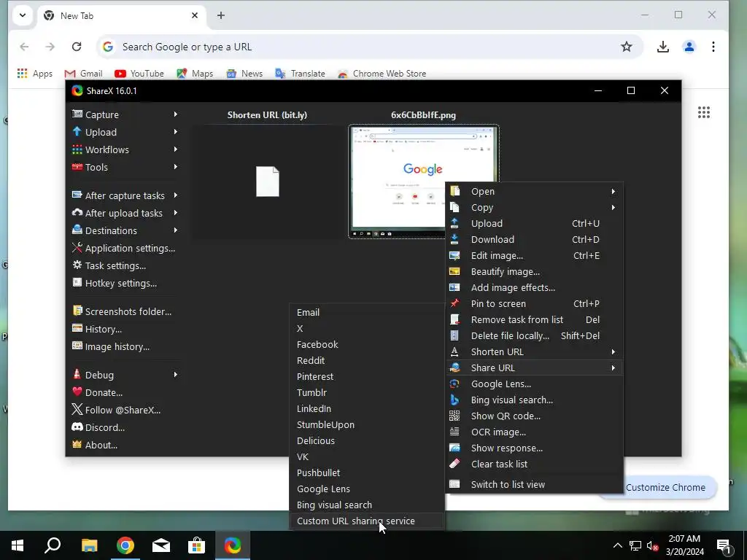
Task: Open the Gmail bookmark
Action: (83, 74)
